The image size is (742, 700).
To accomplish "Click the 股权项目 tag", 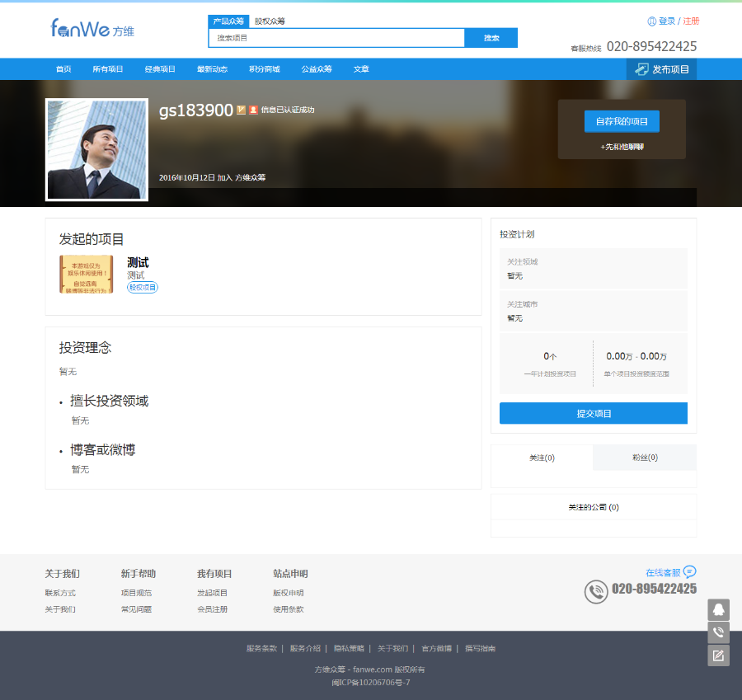I will [x=143, y=287].
